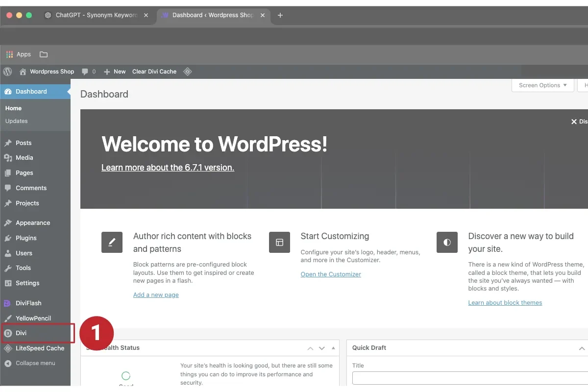Dismiss the Welcome to WordPress banner
588x392 pixels.
(x=574, y=122)
